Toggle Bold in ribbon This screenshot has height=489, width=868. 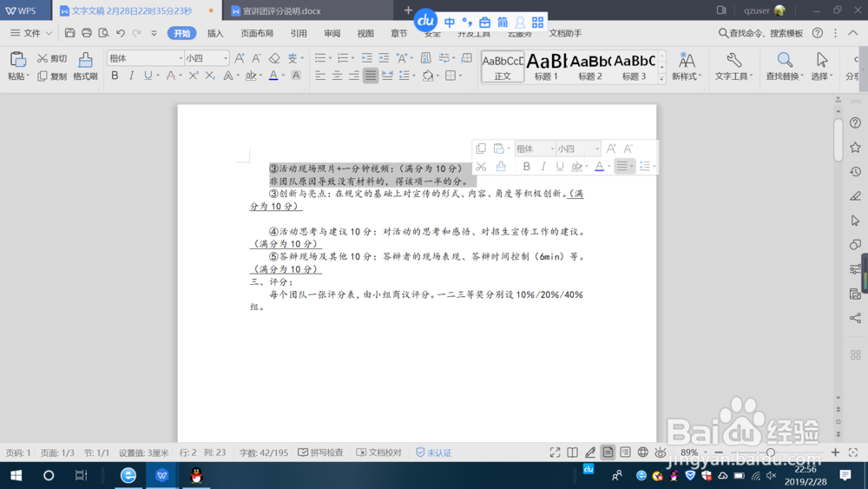[x=115, y=76]
